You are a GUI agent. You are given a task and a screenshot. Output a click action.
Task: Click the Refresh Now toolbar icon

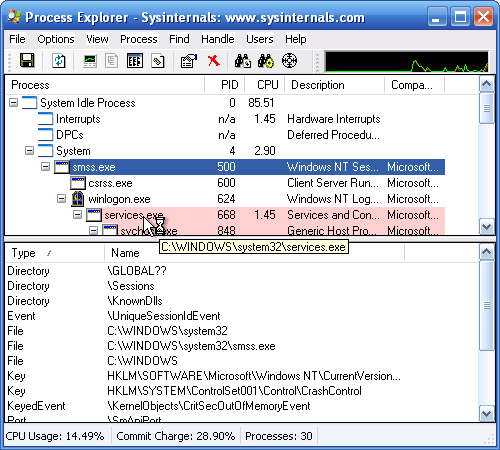[x=59, y=61]
